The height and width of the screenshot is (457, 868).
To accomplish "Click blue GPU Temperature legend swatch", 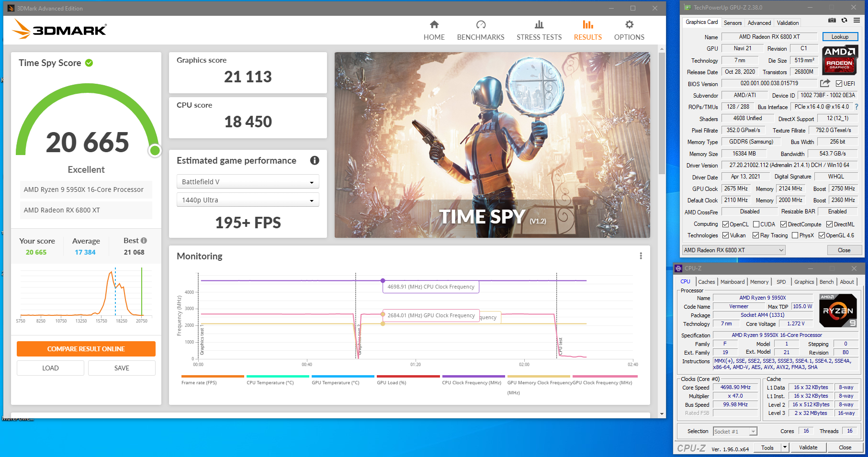I will click(x=343, y=377).
